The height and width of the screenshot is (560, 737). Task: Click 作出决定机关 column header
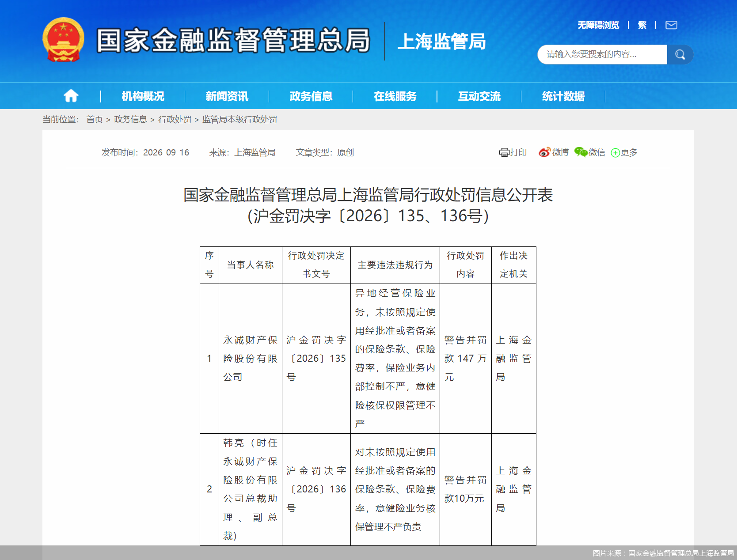pos(514,265)
